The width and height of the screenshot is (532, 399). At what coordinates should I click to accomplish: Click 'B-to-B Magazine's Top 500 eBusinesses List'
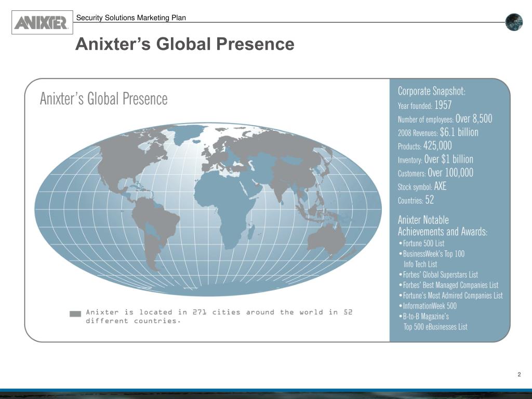click(x=433, y=322)
